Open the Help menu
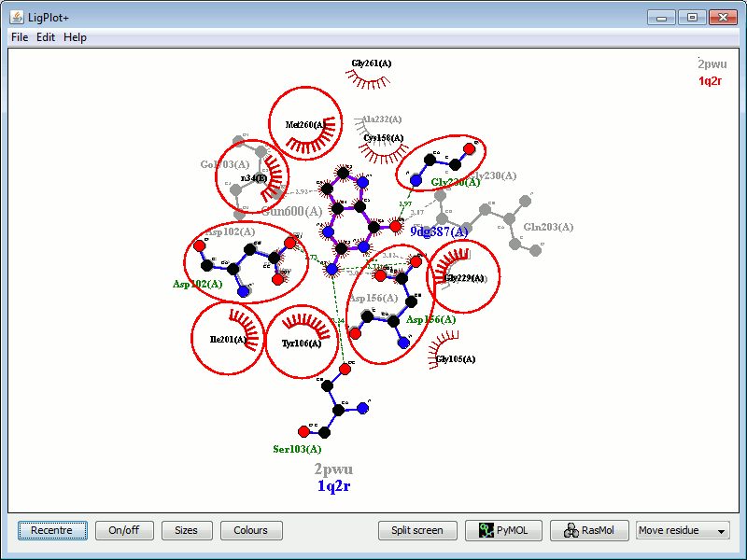The width and height of the screenshot is (747, 560). click(x=75, y=37)
